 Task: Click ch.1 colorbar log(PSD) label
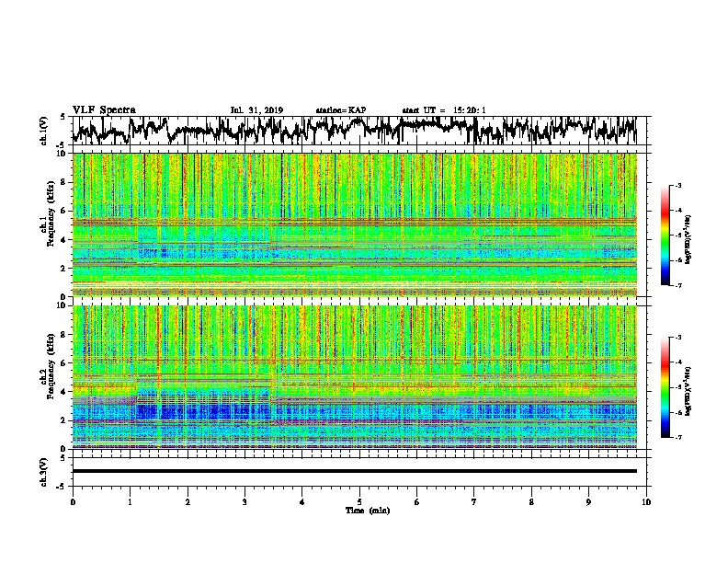[x=688, y=239]
